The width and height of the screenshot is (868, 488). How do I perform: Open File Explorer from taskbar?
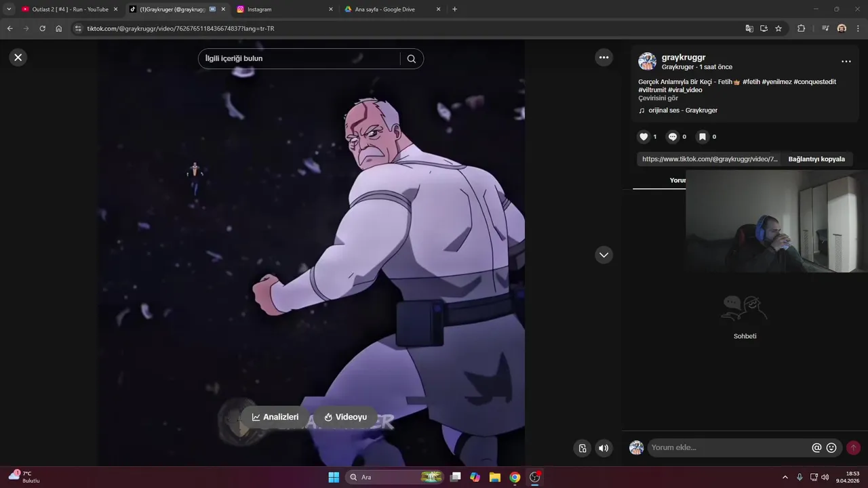tap(495, 477)
